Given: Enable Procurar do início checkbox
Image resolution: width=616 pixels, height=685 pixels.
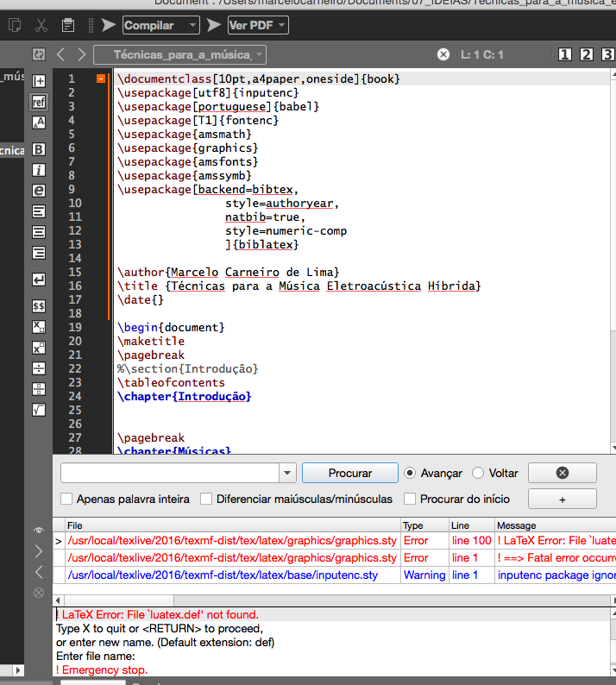Looking at the screenshot, I should tap(410, 499).
